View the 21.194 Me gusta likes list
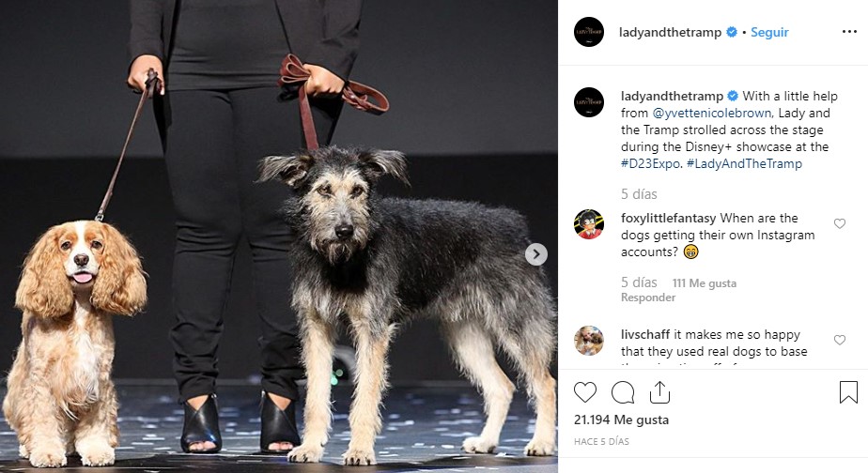Image resolution: width=868 pixels, height=473 pixels. coord(621,420)
